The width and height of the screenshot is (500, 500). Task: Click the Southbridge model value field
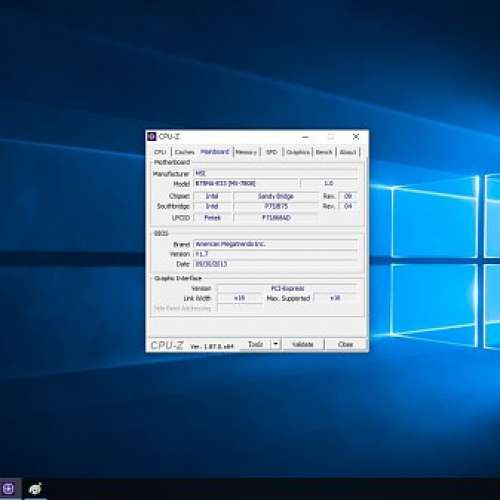click(x=276, y=206)
